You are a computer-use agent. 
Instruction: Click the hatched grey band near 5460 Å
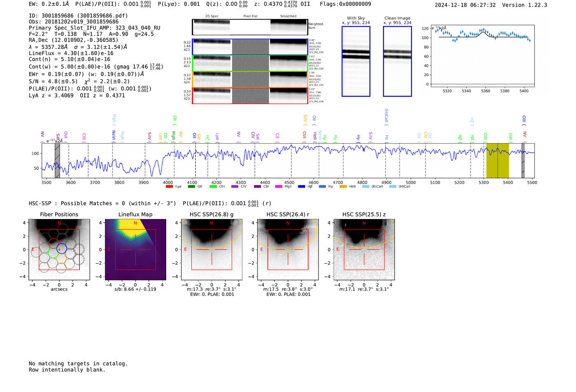(x=523, y=160)
